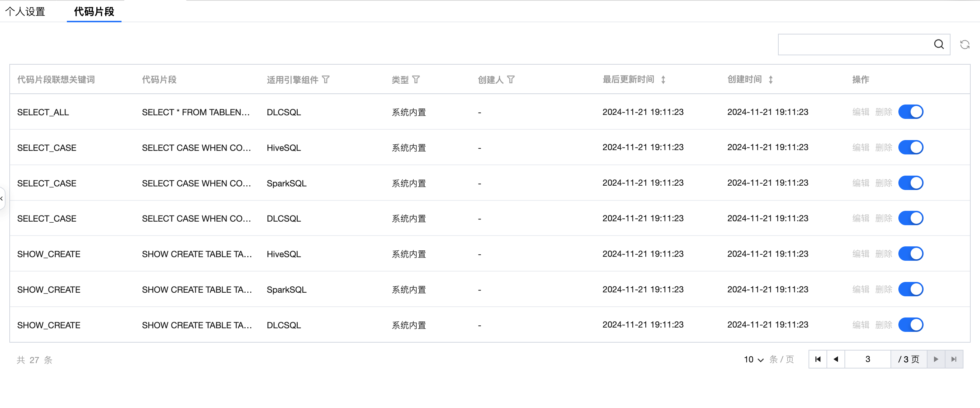Go to first page arrow
The width and height of the screenshot is (980, 408).
[x=818, y=359]
